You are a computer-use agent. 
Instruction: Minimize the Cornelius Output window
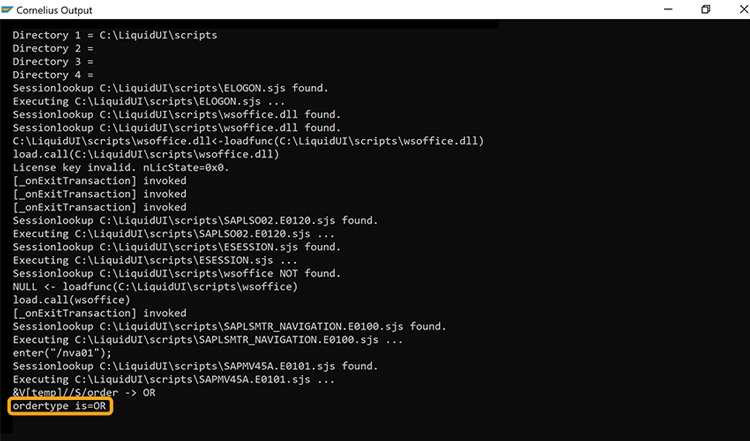click(668, 9)
